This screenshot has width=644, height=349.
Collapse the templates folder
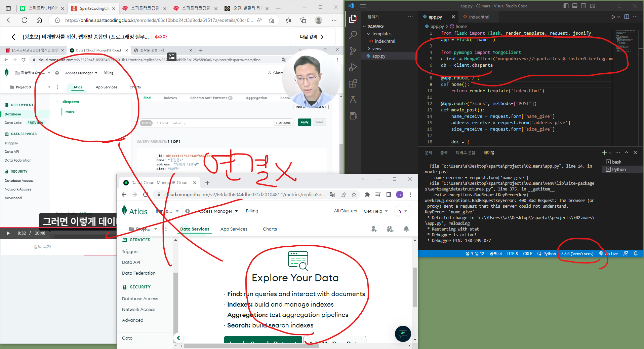tap(369, 34)
